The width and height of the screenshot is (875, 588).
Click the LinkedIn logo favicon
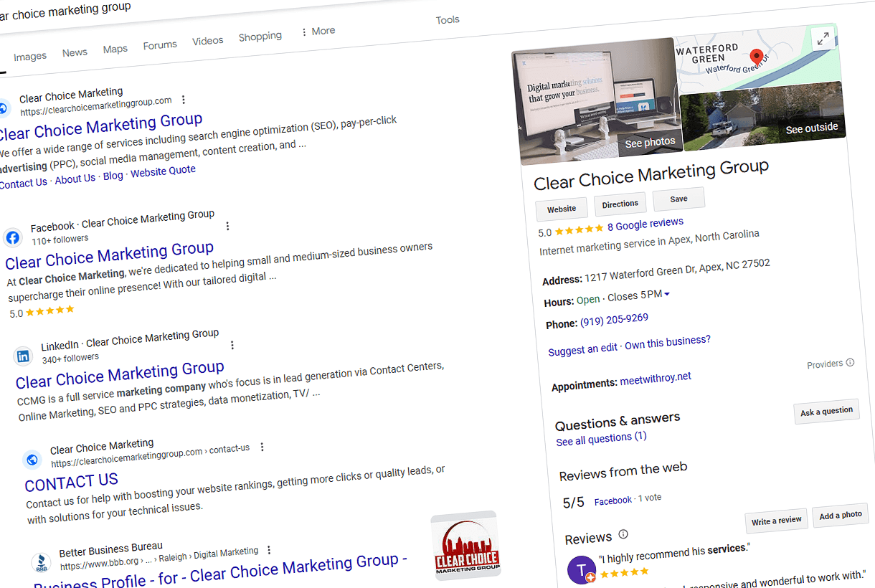point(24,356)
